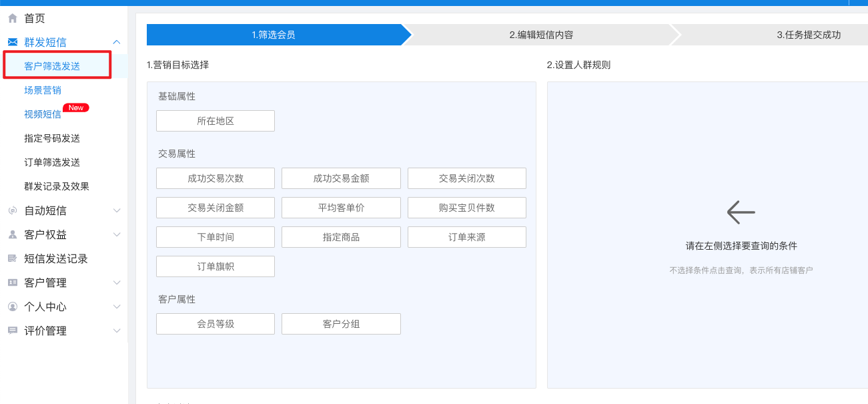Choose the 指定商品 condition

[341, 237]
